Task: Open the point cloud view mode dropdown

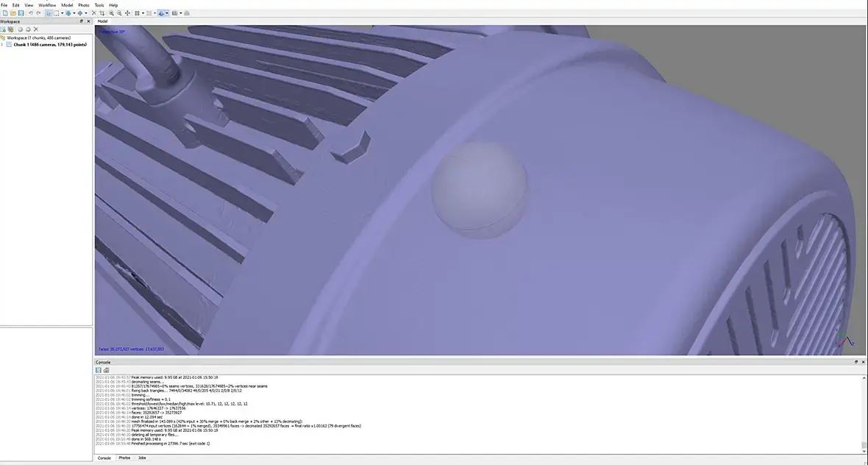Action: (143, 13)
